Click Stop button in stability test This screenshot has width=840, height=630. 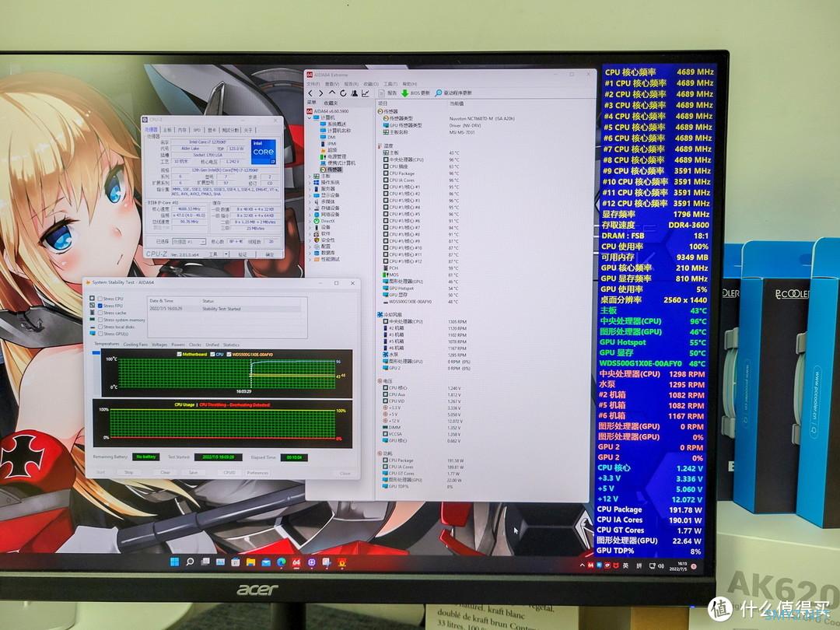click(x=129, y=473)
